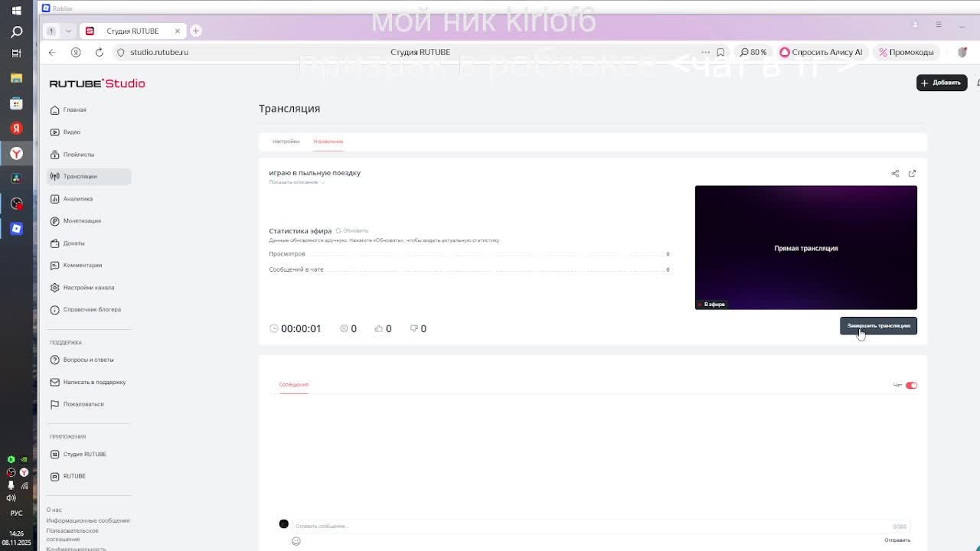Open the Windows Start menu
Image resolution: width=980 pixels, height=551 pixels.
[16, 11]
